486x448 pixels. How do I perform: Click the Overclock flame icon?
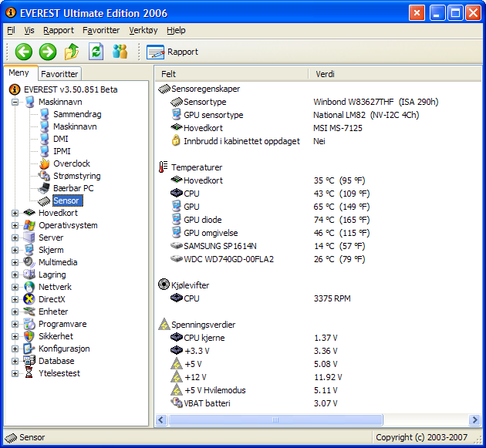pyautogui.click(x=44, y=163)
